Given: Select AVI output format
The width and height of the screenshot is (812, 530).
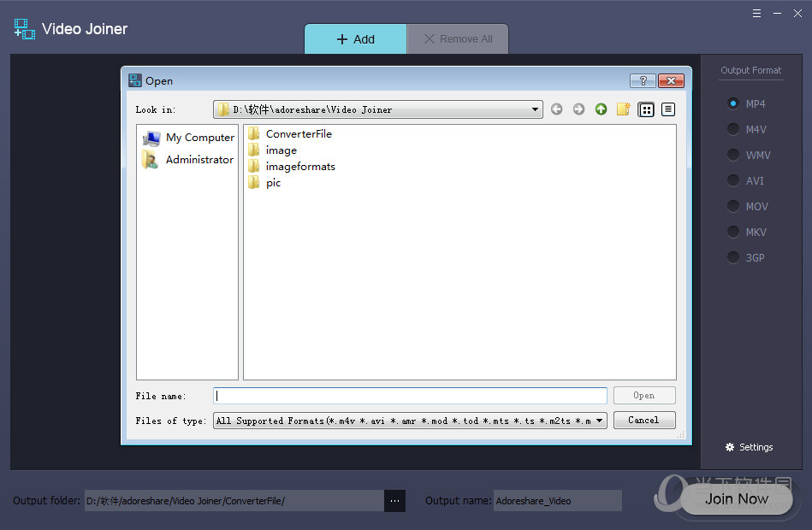Looking at the screenshot, I should point(746,180).
